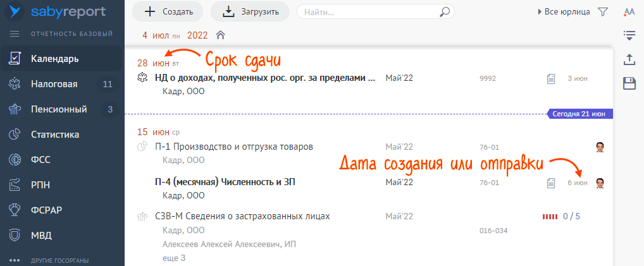Open the list filter lines icon
The height and width of the screenshot is (266, 644).
[629, 36]
